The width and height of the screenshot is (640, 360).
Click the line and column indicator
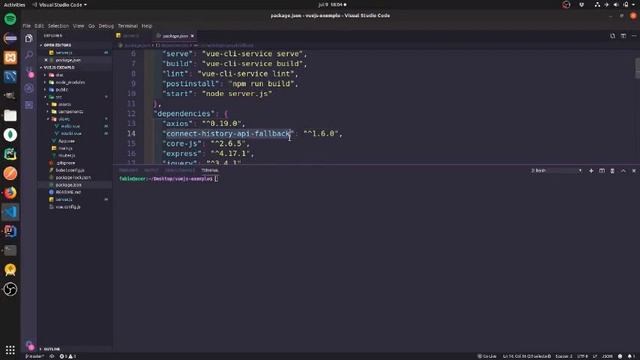[x=527, y=356]
